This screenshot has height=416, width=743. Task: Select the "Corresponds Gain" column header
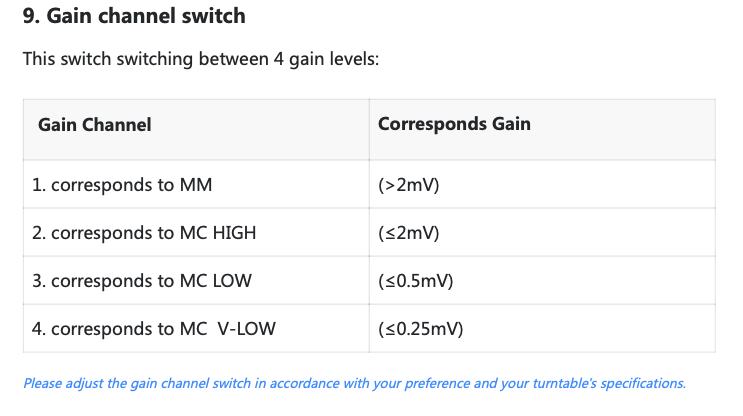[454, 125]
